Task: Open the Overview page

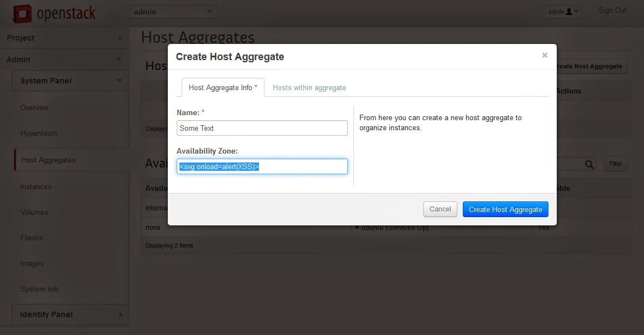Action: click(x=34, y=107)
